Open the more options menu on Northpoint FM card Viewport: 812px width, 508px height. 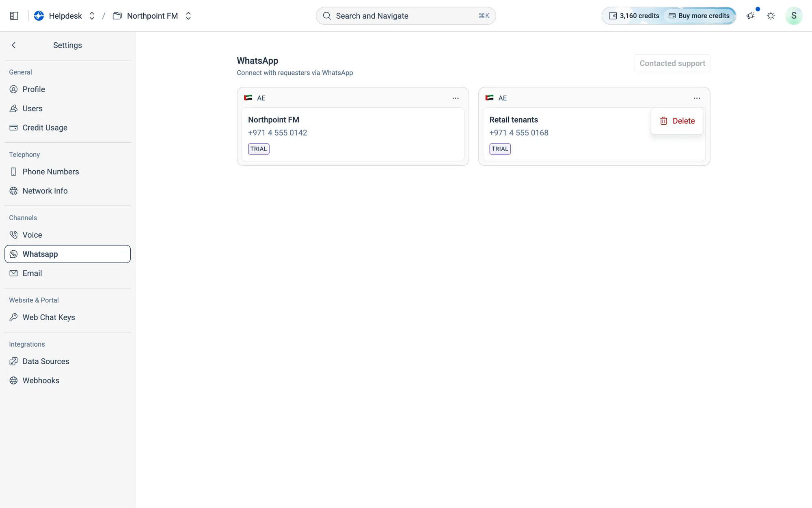point(456,98)
